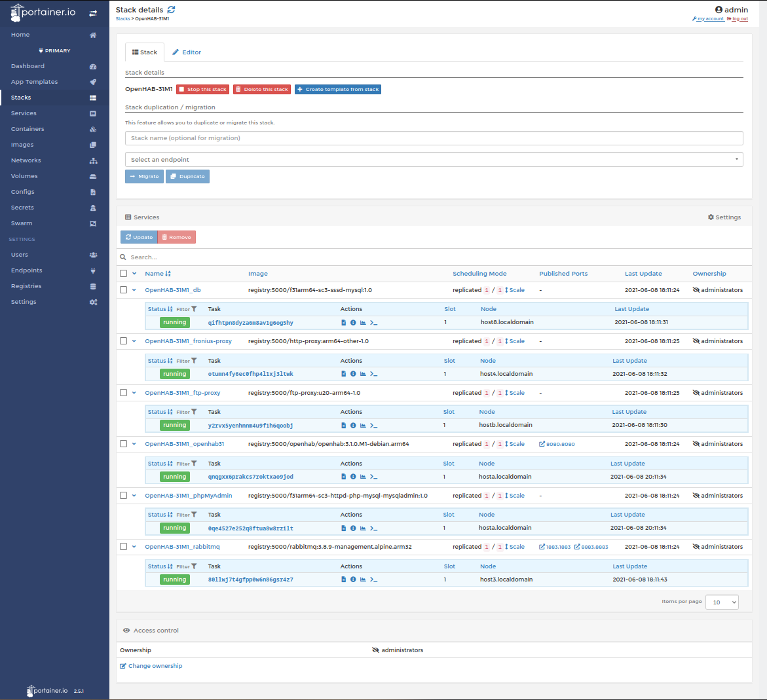Collapse the OpenHAB-31M1_phpMyAdmin chevron

(x=134, y=496)
